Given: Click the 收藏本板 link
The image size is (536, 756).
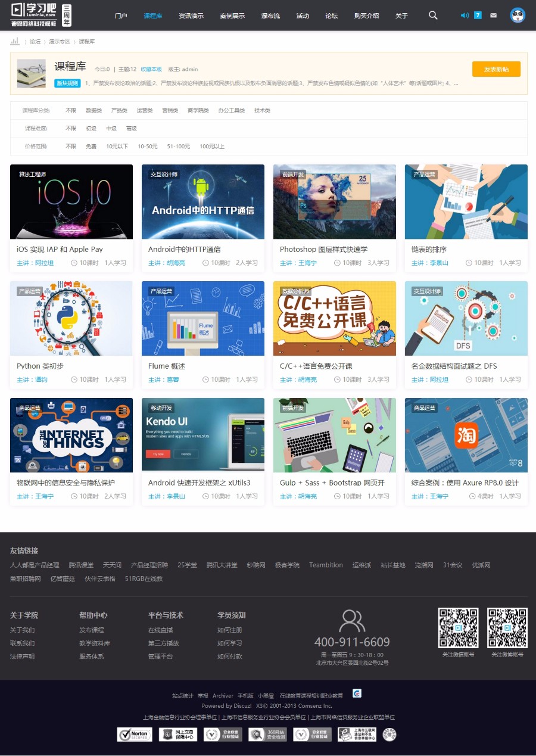Looking at the screenshot, I should (151, 69).
